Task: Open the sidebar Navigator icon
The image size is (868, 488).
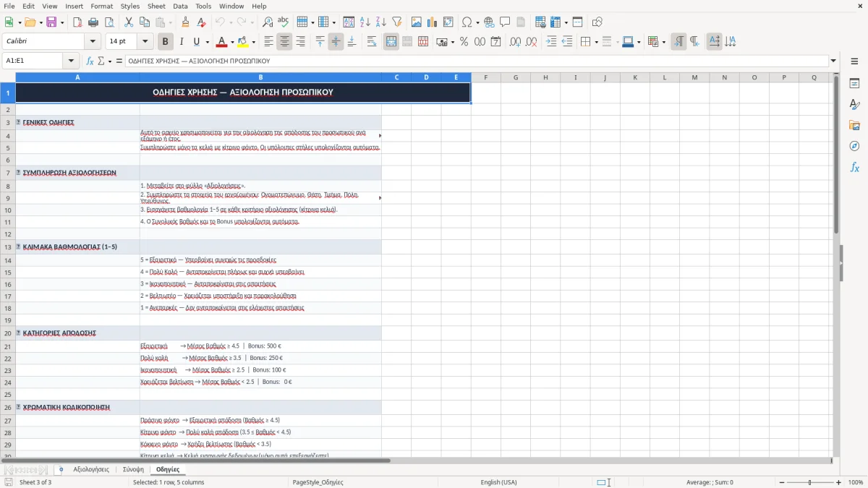Action: click(x=854, y=146)
